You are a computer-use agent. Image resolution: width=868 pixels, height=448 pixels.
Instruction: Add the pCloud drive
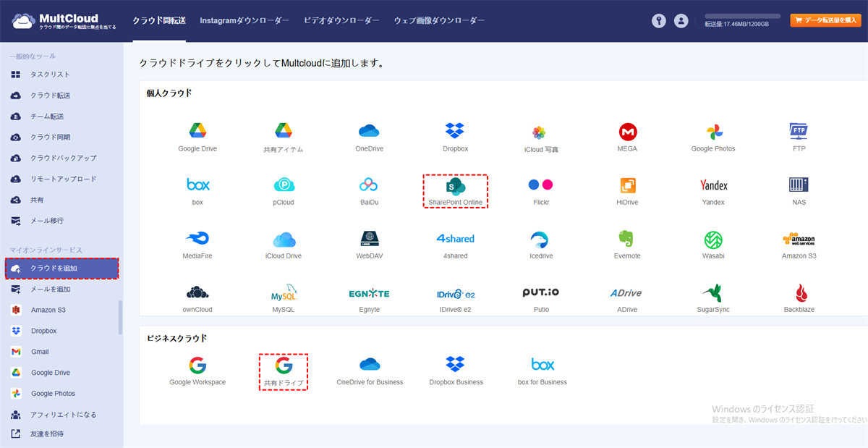click(283, 190)
